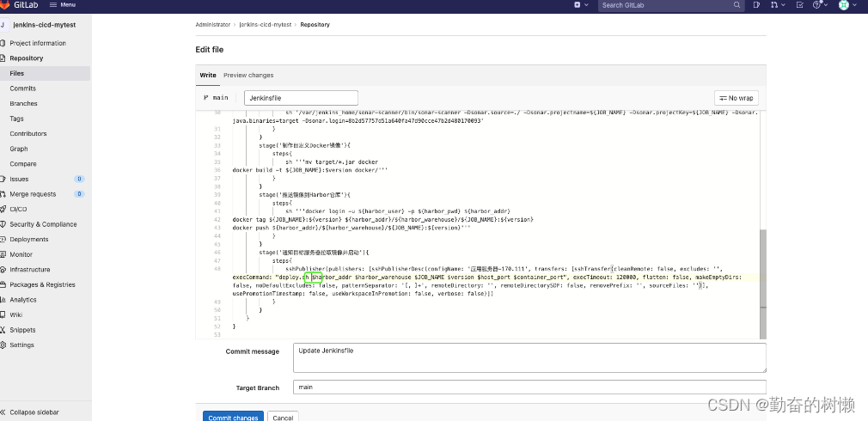Open the To-Do list checkmark icon
This screenshot has height=421, width=868.
tap(799, 4)
